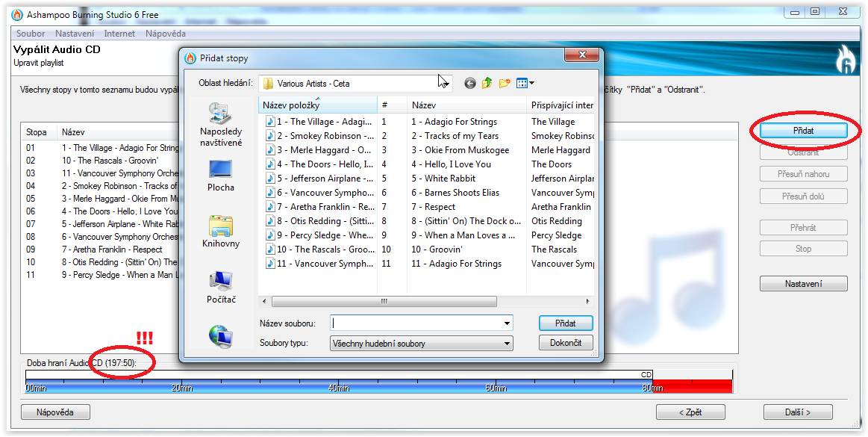Select file 1 - The Village - Adagio
The image size is (868, 437).
319,122
